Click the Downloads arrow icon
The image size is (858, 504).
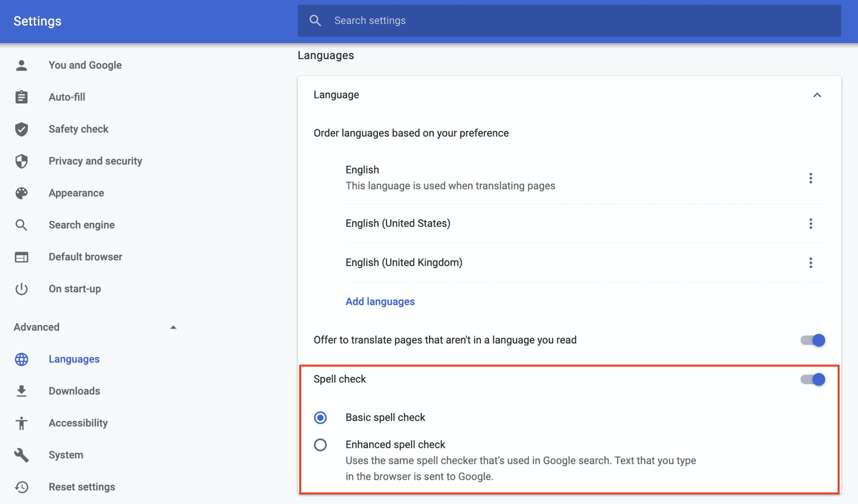21,391
